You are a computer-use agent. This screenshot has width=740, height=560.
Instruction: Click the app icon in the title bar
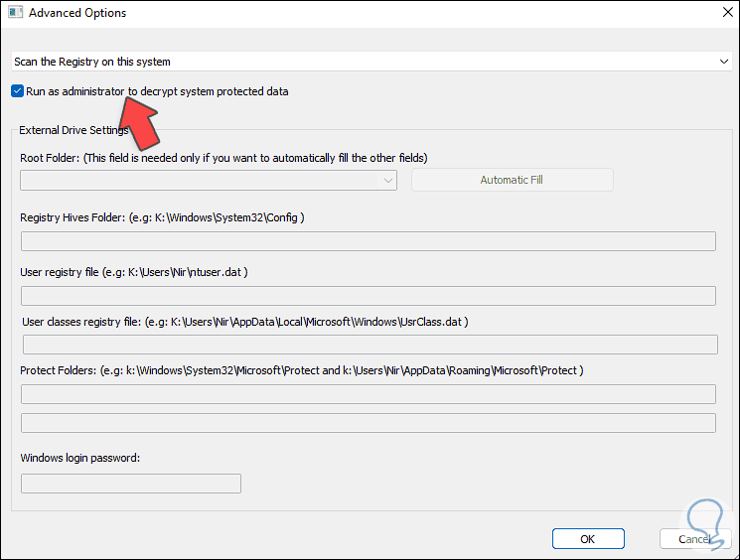pyautogui.click(x=14, y=14)
